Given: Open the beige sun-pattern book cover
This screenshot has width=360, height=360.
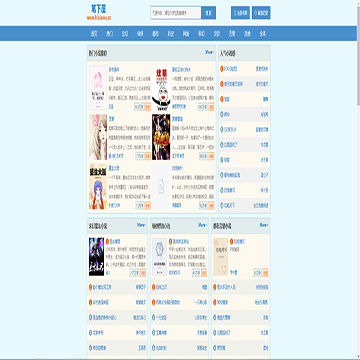Looking at the screenshot, I should (x=220, y=256).
